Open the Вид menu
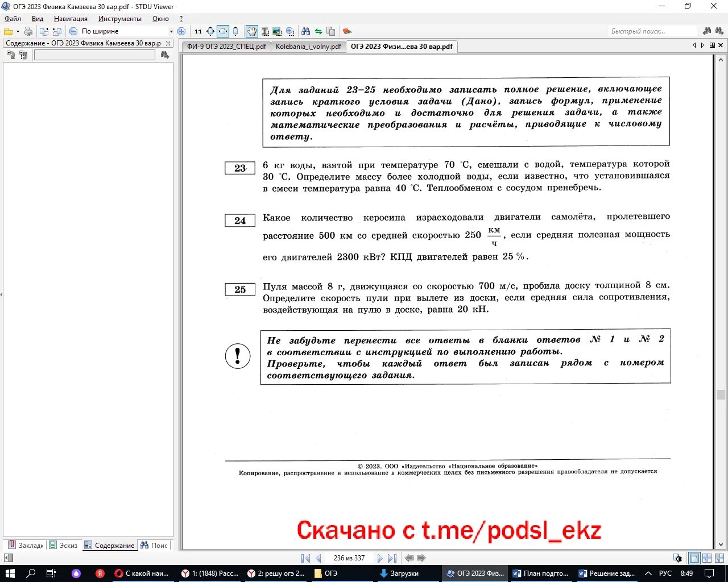 pyautogui.click(x=38, y=19)
